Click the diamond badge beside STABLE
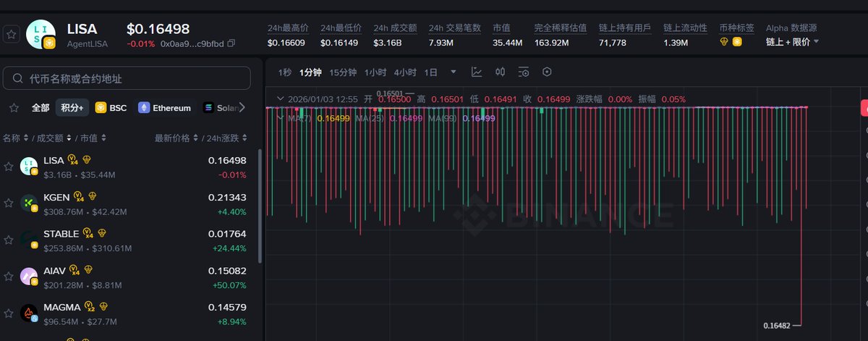 [103, 232]
